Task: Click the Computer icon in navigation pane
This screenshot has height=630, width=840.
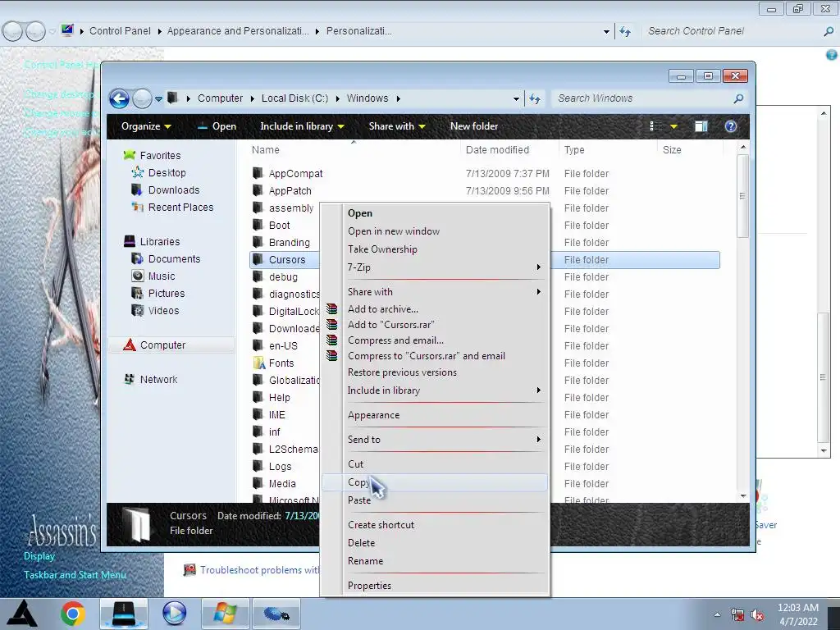Action: pyautogui.click(x=129, y=345)
